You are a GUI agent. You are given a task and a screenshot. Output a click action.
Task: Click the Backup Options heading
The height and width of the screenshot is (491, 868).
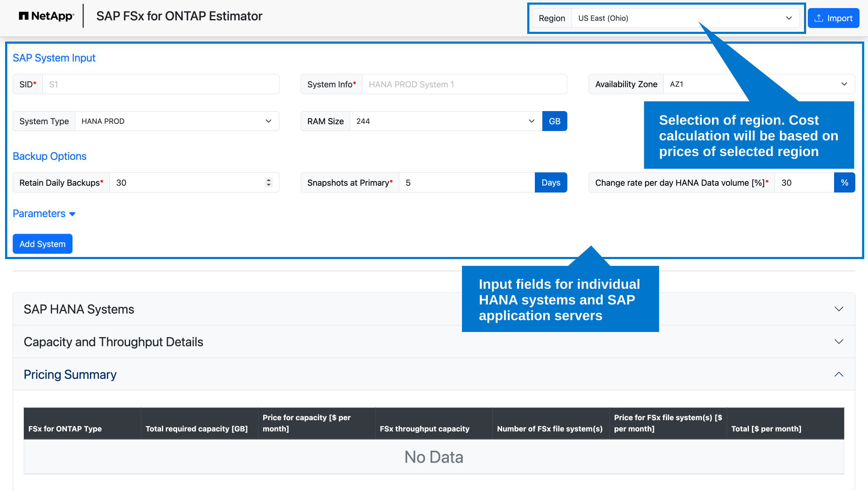[x=50, y=156]
